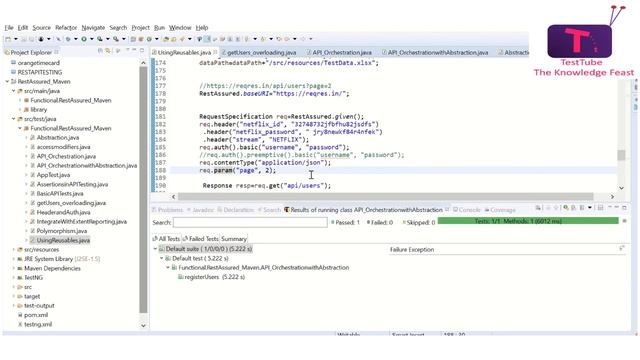Image resolution: width=640 pixels, height=360 pixels.
Task: Click the External Tools run icon
Action: tap(116, 39)
